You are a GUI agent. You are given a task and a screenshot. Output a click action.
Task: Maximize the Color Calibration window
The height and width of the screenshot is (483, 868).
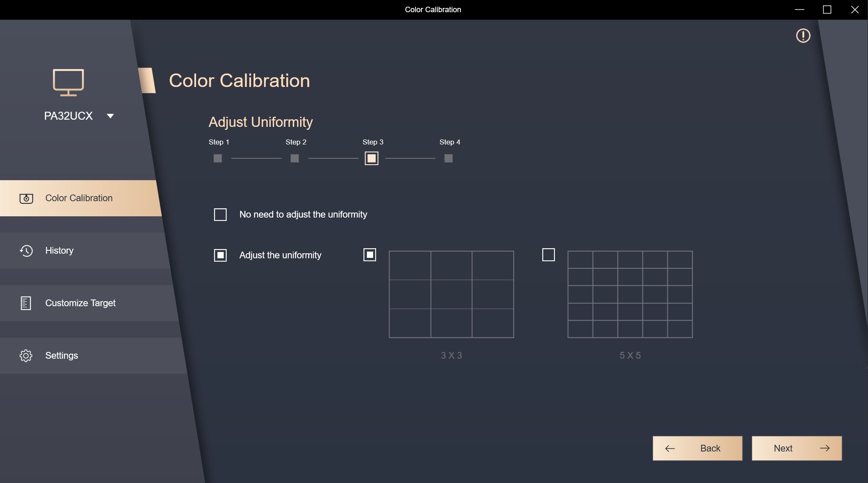(827, 10)
